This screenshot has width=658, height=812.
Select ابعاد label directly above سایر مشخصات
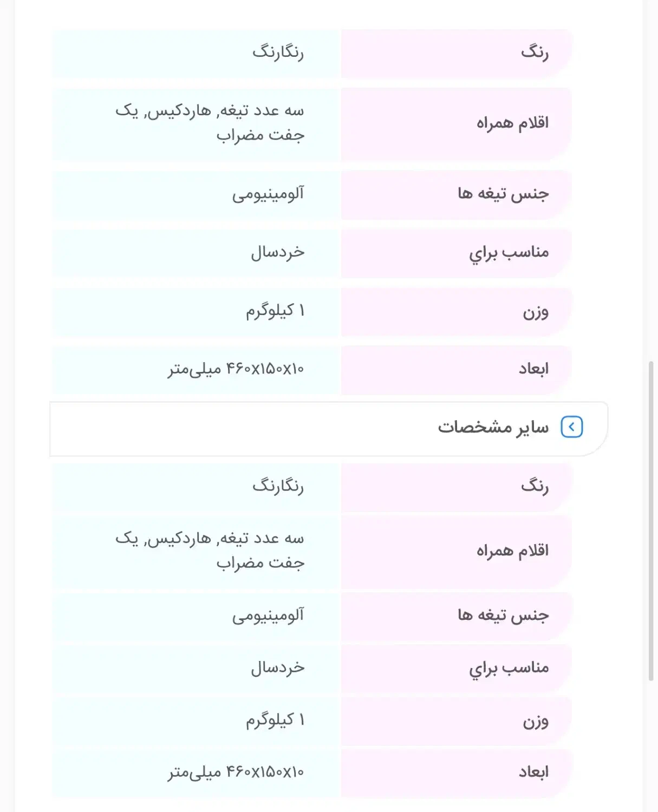(x=533, y=369)
